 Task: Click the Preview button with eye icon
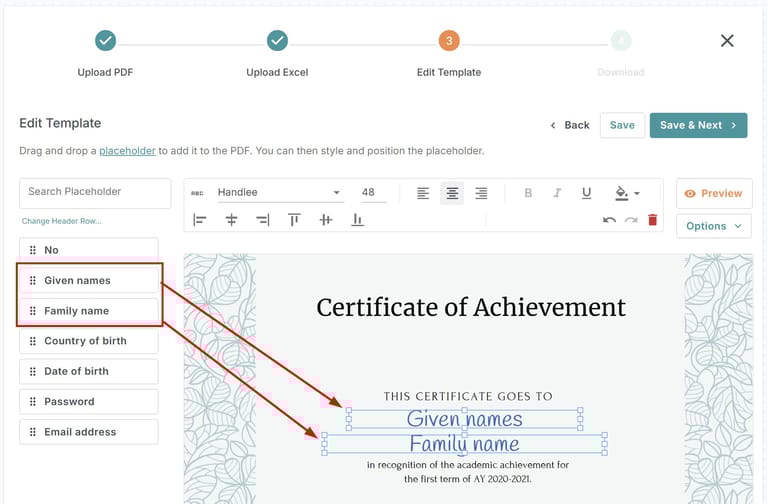[714, 193]
